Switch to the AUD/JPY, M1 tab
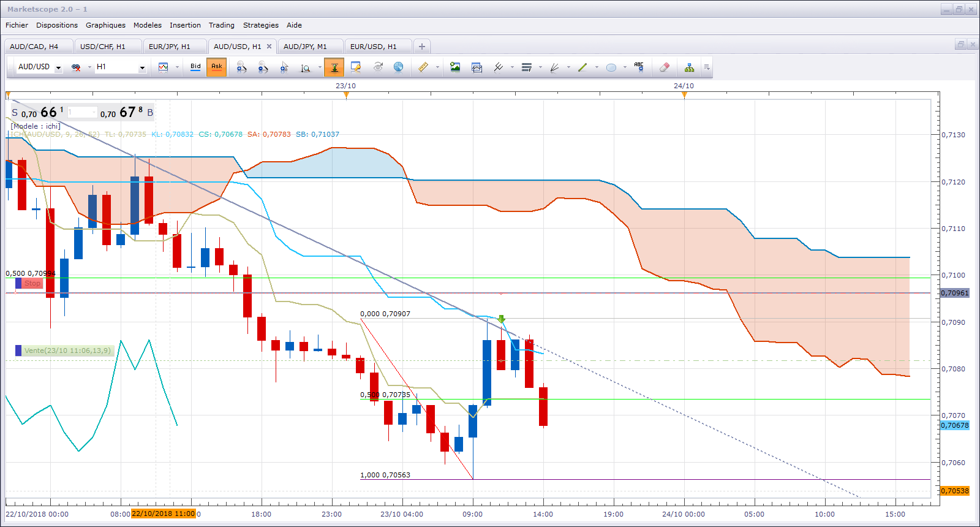The image size is (980, 527). pos(309,47)
